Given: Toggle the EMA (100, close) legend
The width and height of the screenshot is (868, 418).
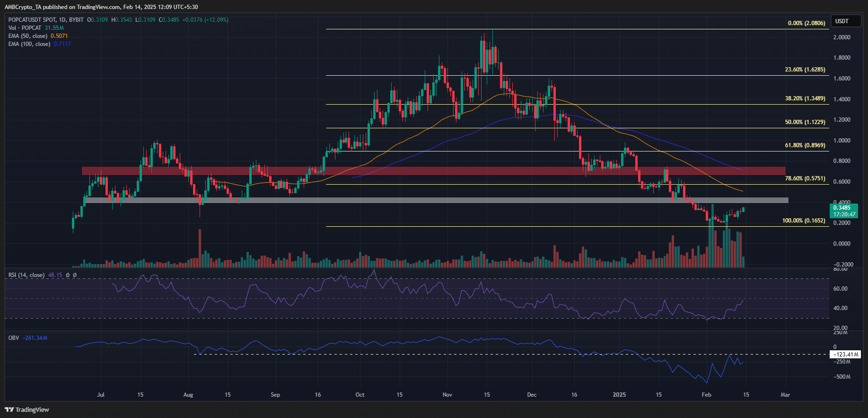Looking at the screenshot, I should [x=29, y=44].
